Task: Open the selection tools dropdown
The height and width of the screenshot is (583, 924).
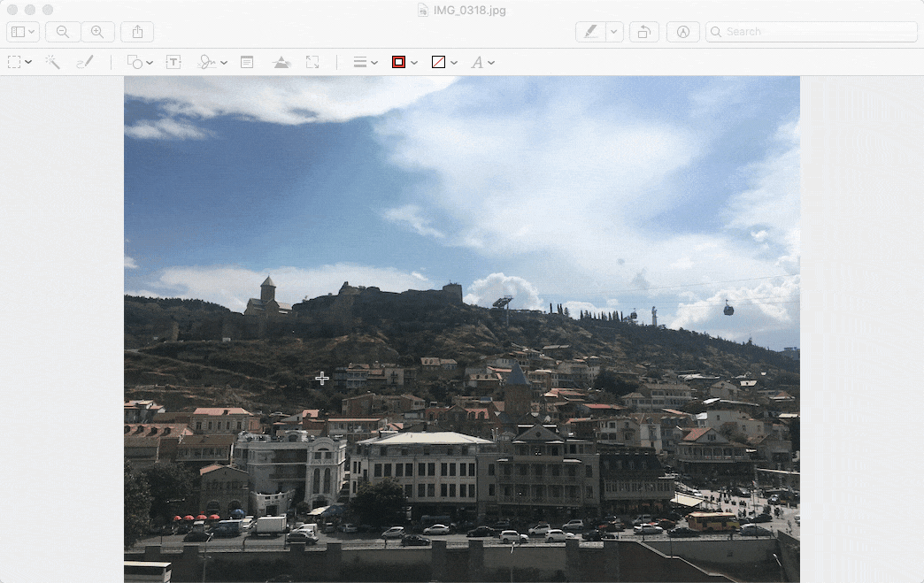Action: [x=20, y=62]
